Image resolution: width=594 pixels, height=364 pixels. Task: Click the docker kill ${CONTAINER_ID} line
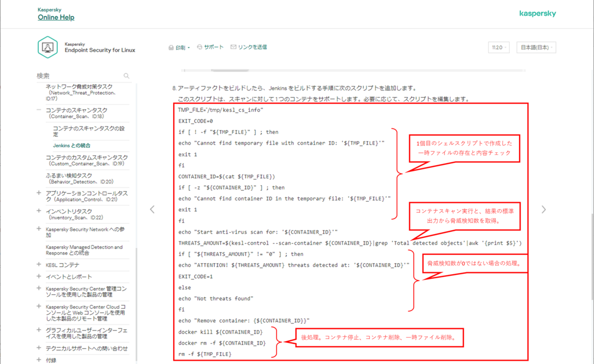220,331
